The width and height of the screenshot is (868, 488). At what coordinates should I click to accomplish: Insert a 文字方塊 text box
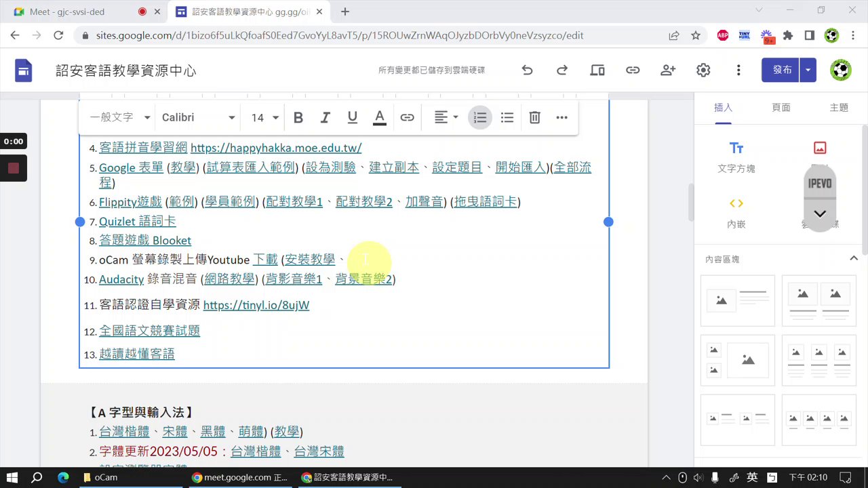click(736, 157)
